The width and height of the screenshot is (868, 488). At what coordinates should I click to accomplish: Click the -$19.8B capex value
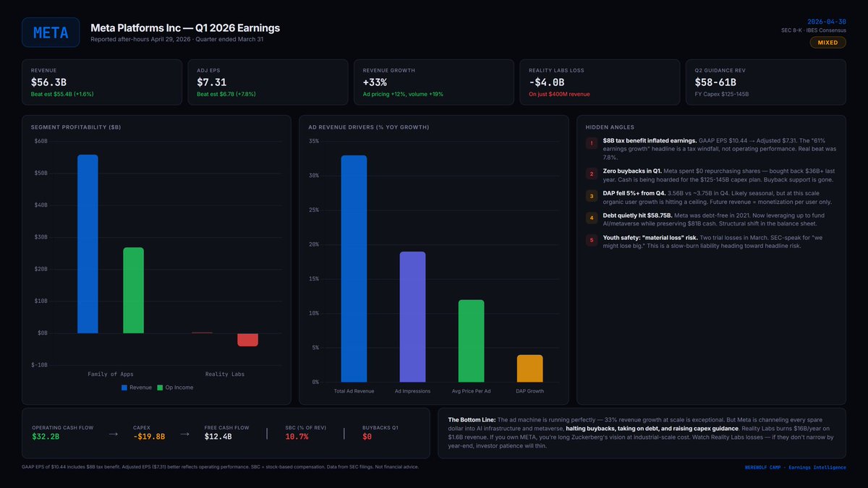(149, 437)
